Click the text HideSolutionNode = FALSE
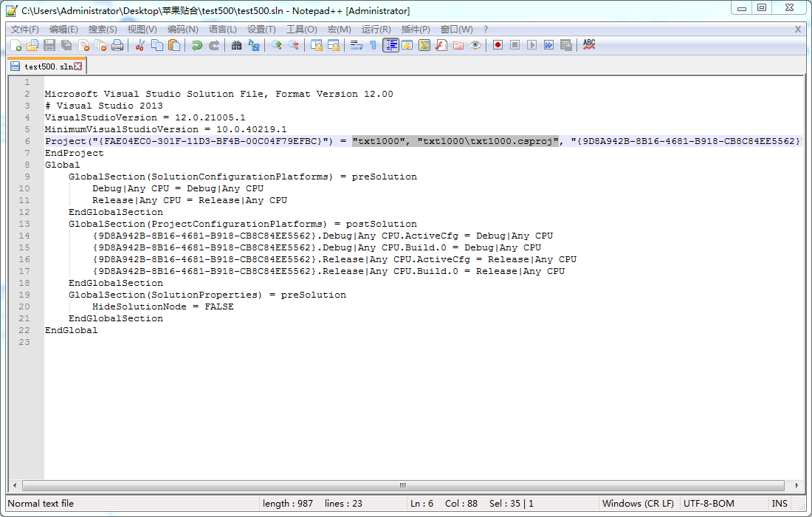This screenshot has width=812, height=517. coord(162,307)
